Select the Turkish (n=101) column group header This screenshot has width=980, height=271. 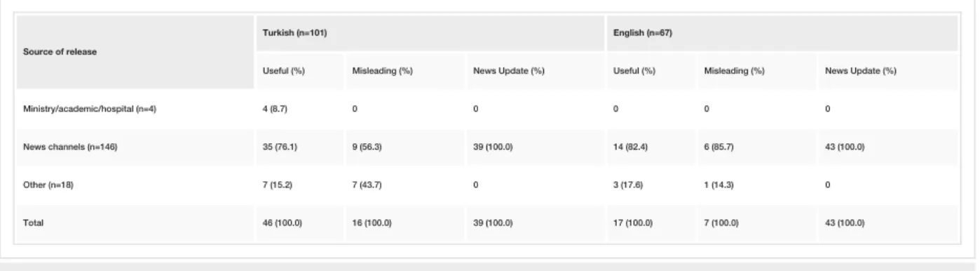(x=430, y=33)
